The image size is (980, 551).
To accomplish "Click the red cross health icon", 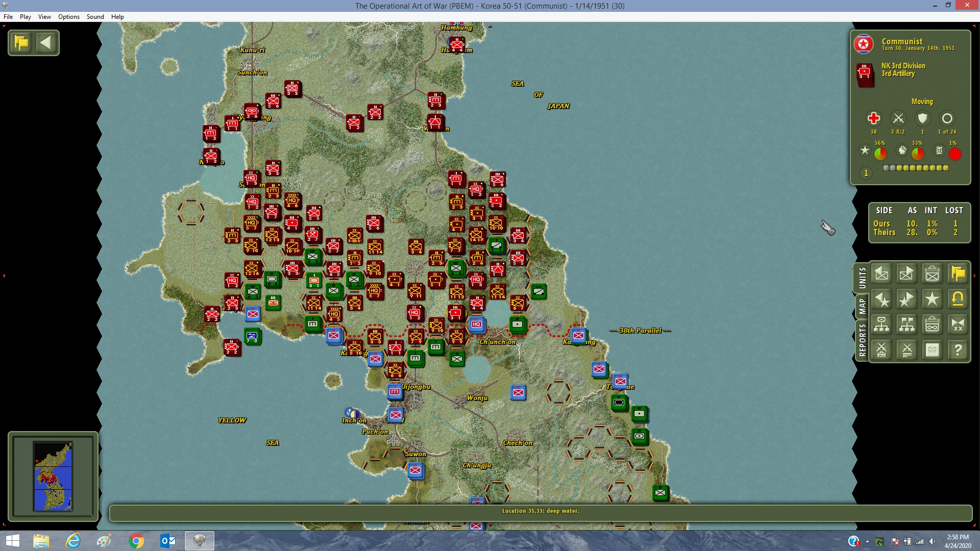I will coord(874,118).
